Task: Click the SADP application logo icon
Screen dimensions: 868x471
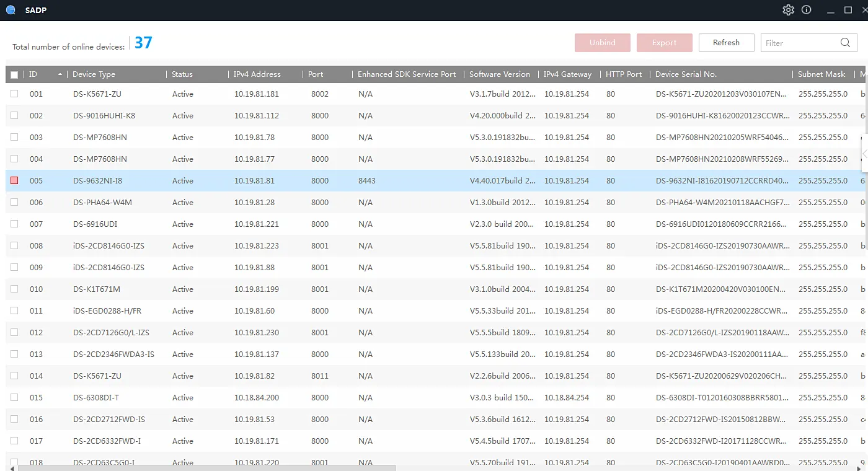Action: (11, 10)
